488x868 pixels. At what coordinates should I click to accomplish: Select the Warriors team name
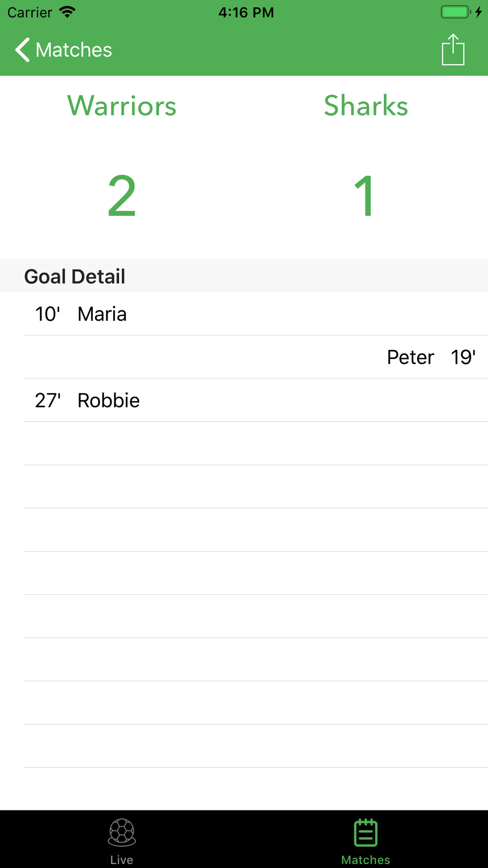(x=122, y=106)
